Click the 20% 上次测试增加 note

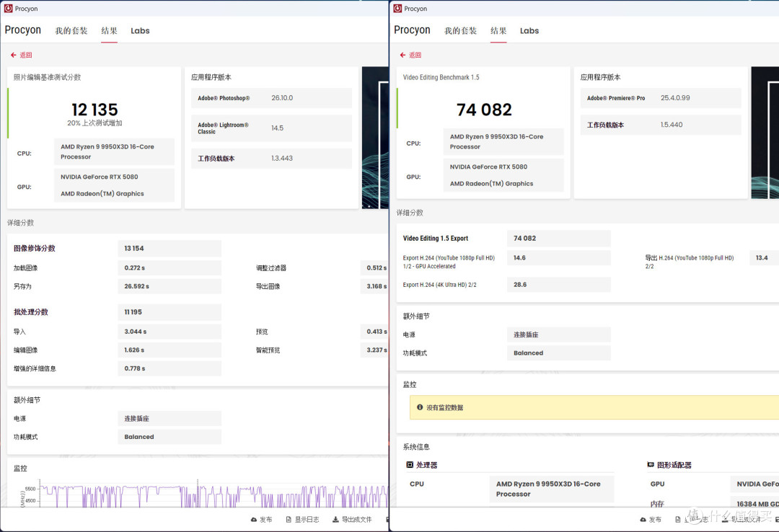pyautogui.click(x=95, y=123)
